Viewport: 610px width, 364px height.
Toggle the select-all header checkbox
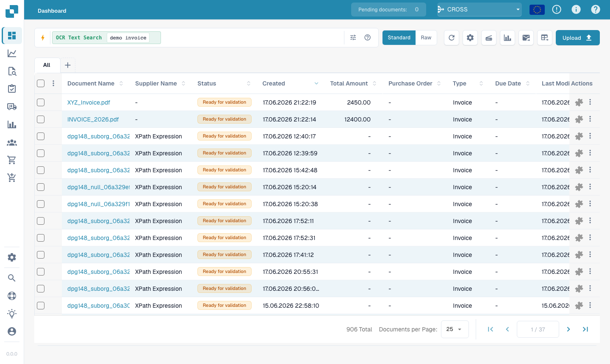pos(41,83)
